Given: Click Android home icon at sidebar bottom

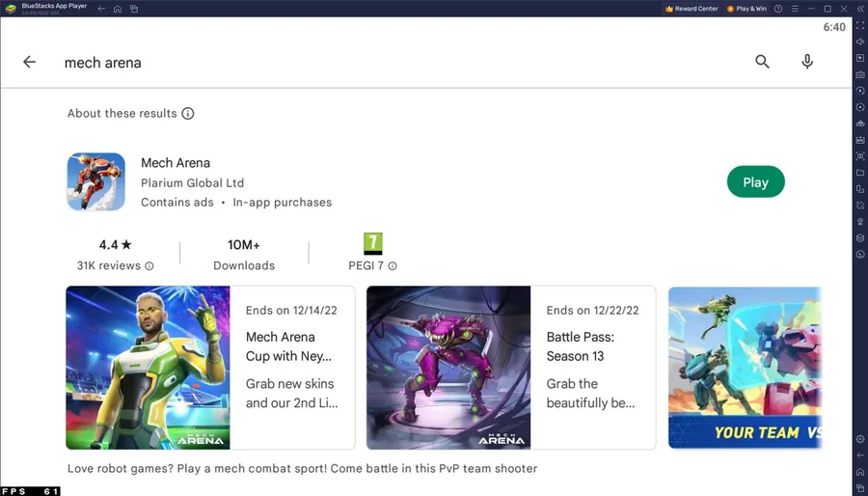Looking at the screenshot, I should pyautogui.click(x=860, y=472).
